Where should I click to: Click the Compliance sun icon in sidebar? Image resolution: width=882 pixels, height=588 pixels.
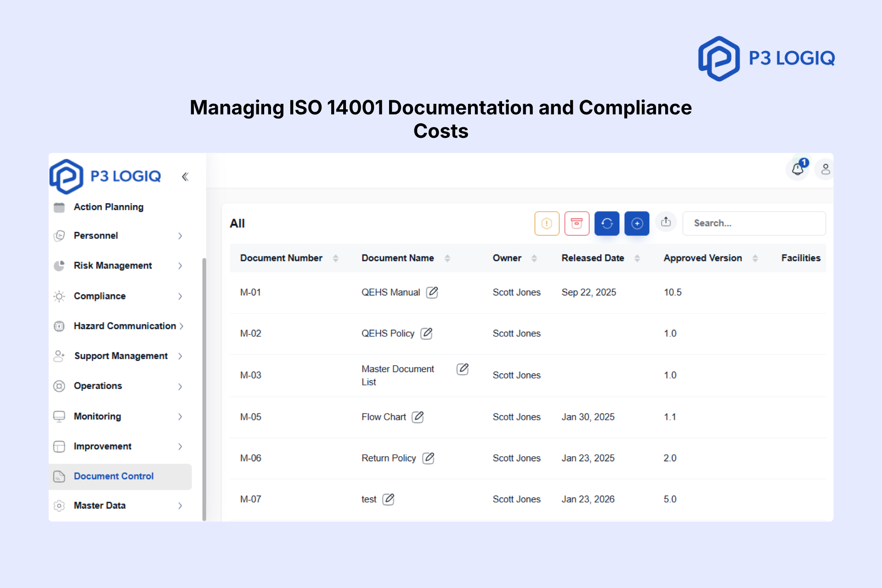pyautogui.click(x=59, y=296)
